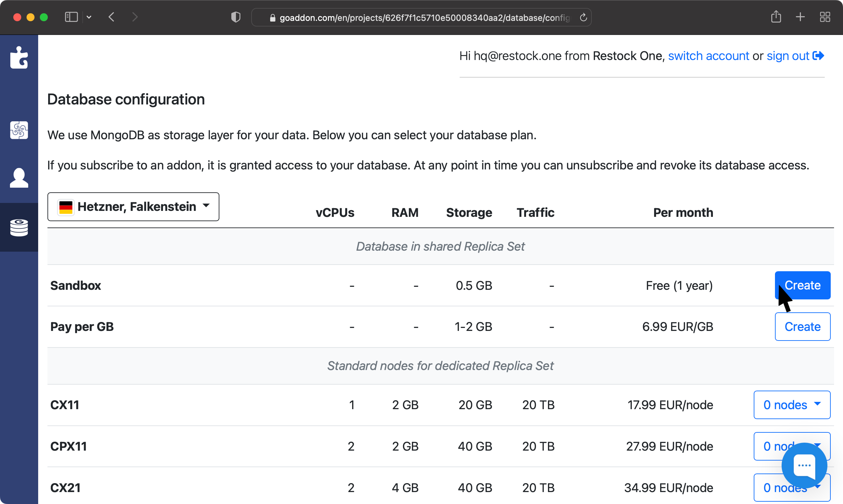Open the user profile sidebar icon
This screenshot has width=843, height=504.
19,178
